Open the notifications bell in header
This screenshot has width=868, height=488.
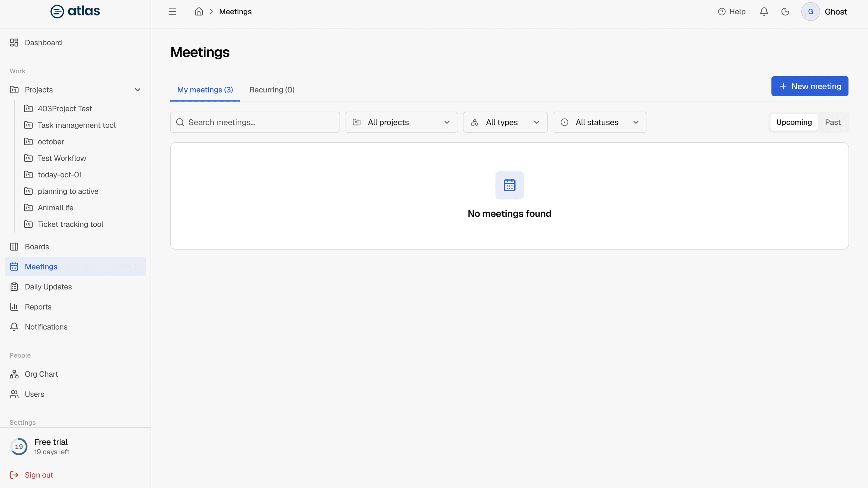click(764, 12)
